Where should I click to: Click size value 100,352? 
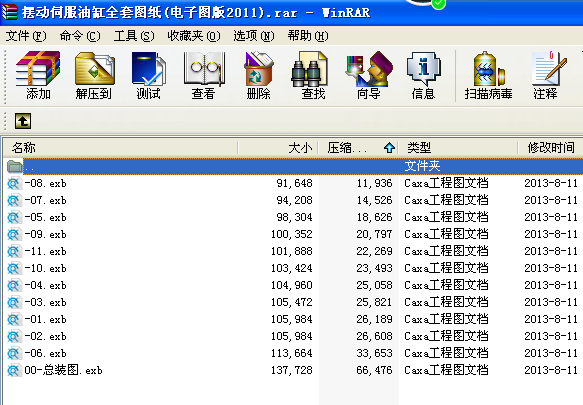[292, 234]
